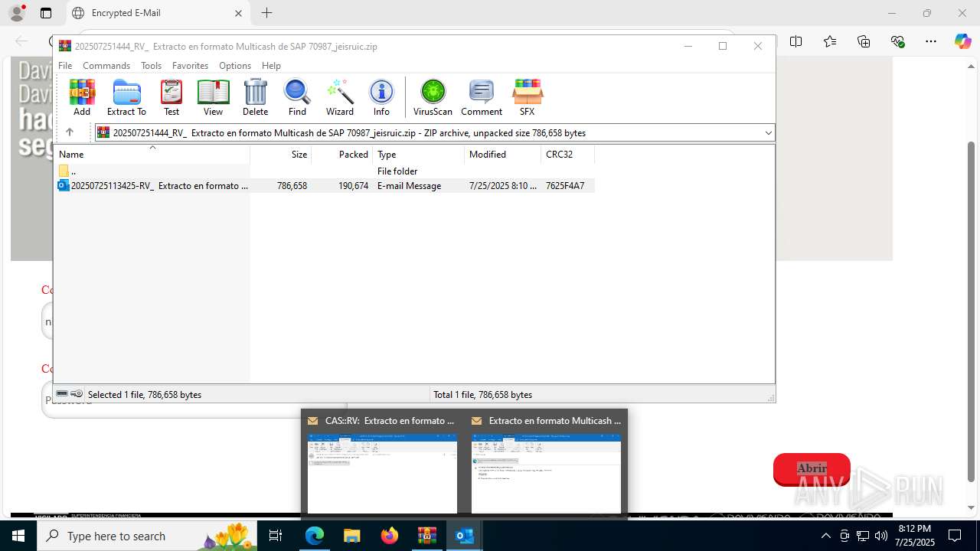Open Microsoft Edge from the taskbar
This screenshot has width=980, height=551.
pos(315,536)
